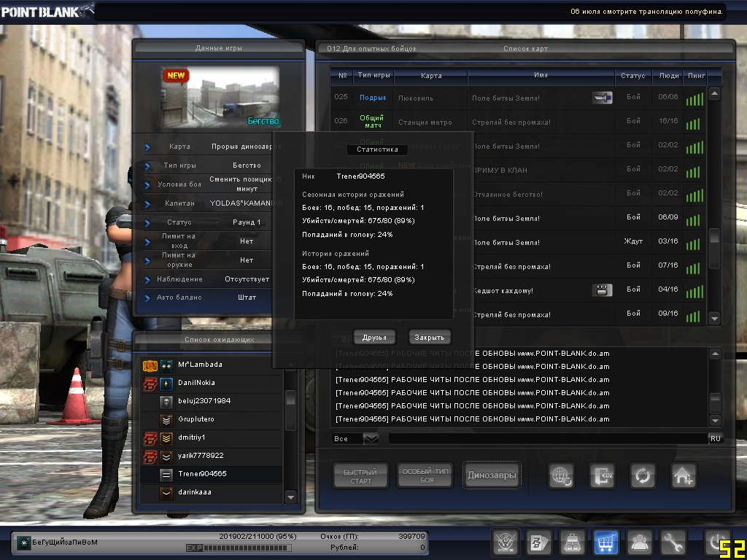Click DanilNokia's blue rank icon
The height and width of the screenshot is (560, 747).
click(x=166, y=384)
